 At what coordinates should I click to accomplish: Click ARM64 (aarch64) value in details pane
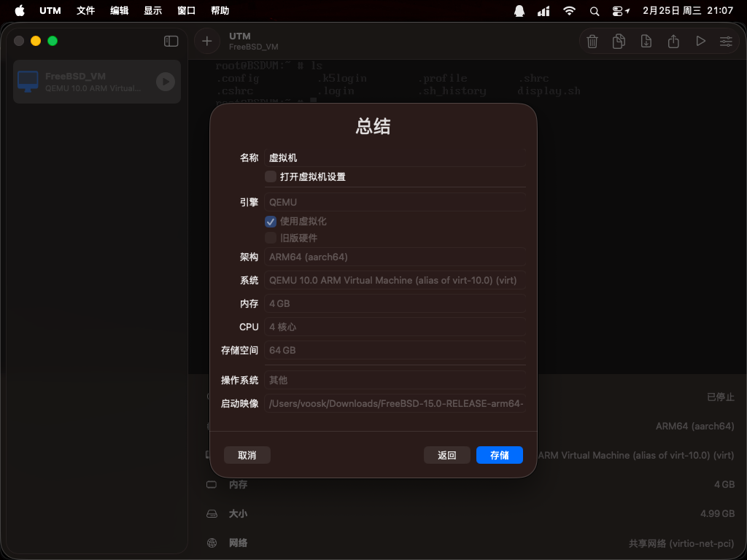695,426
